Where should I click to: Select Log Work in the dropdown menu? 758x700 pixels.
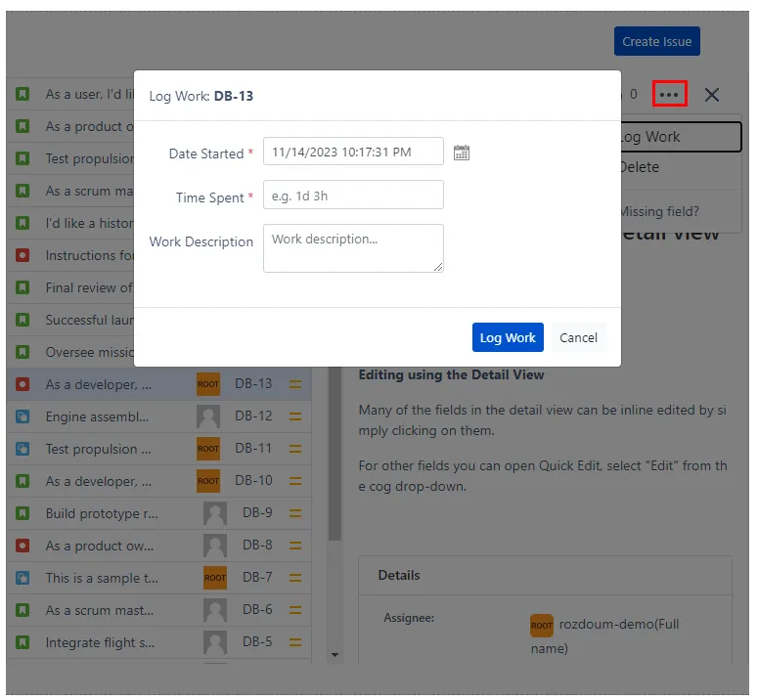tap(681, 137)
